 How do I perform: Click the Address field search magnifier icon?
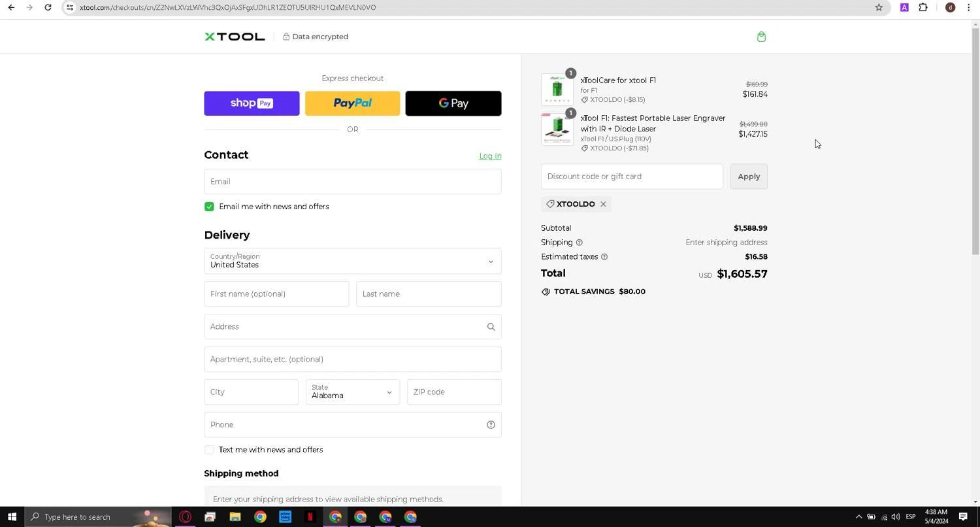[x=491, y=327]
